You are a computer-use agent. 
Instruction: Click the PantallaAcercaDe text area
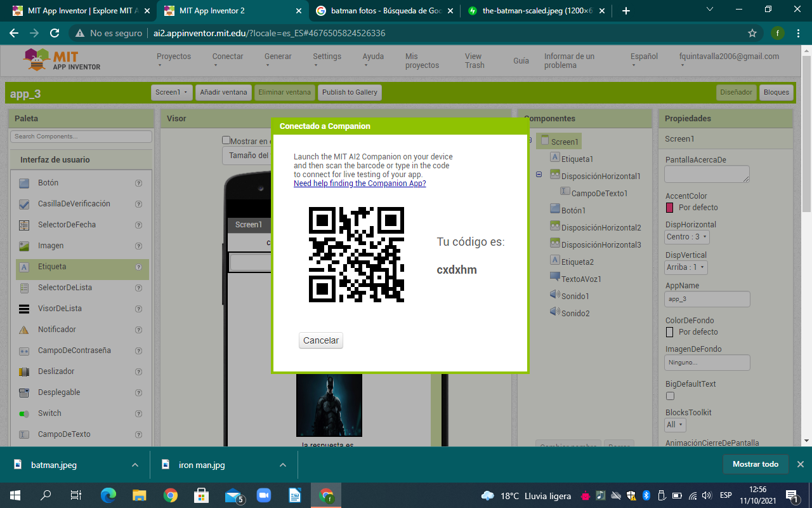pyautogui.click(x=707, y=174)
